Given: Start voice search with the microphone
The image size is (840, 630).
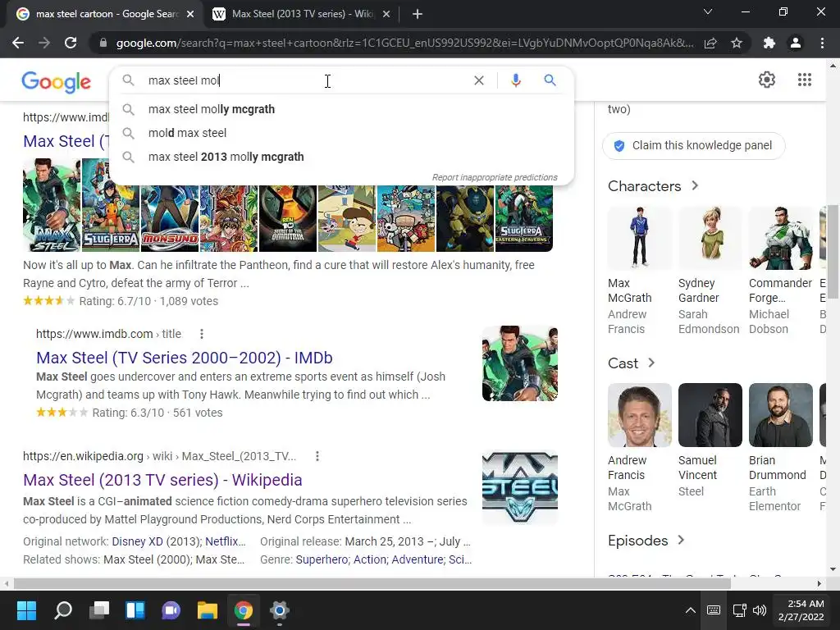Looking at the screenshot, I should pos(516,80).
